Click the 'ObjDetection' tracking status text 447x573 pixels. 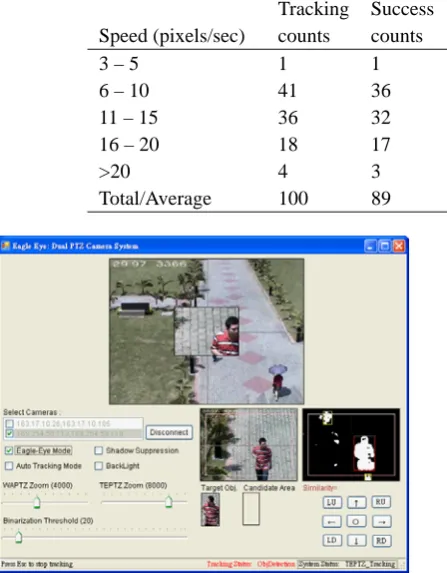tap(276, 564)
